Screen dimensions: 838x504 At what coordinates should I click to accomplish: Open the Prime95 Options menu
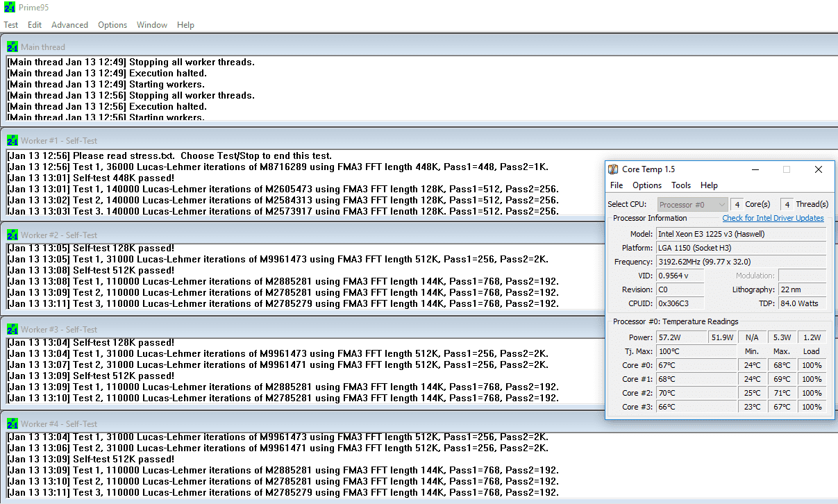112,25
